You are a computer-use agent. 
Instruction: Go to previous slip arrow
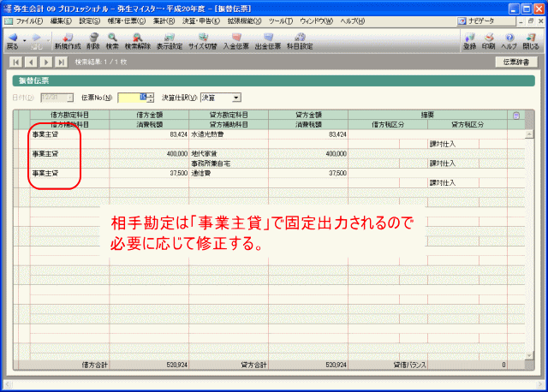(31, 62)
